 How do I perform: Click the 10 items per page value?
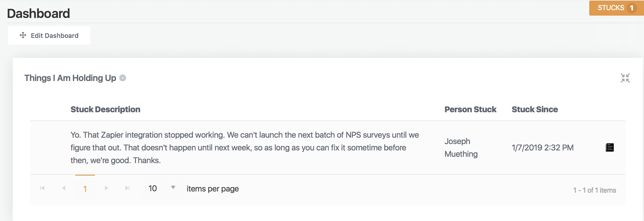(x=153, y=189)
